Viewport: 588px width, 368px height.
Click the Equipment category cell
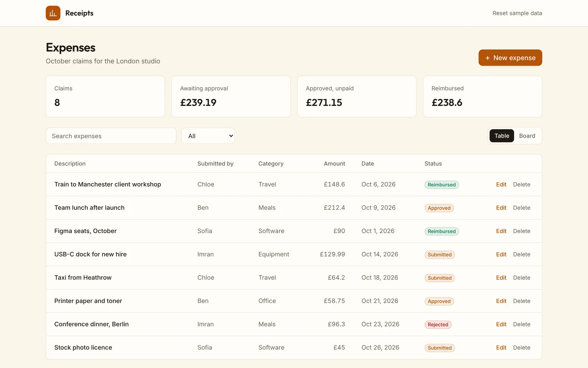point(274,254)
